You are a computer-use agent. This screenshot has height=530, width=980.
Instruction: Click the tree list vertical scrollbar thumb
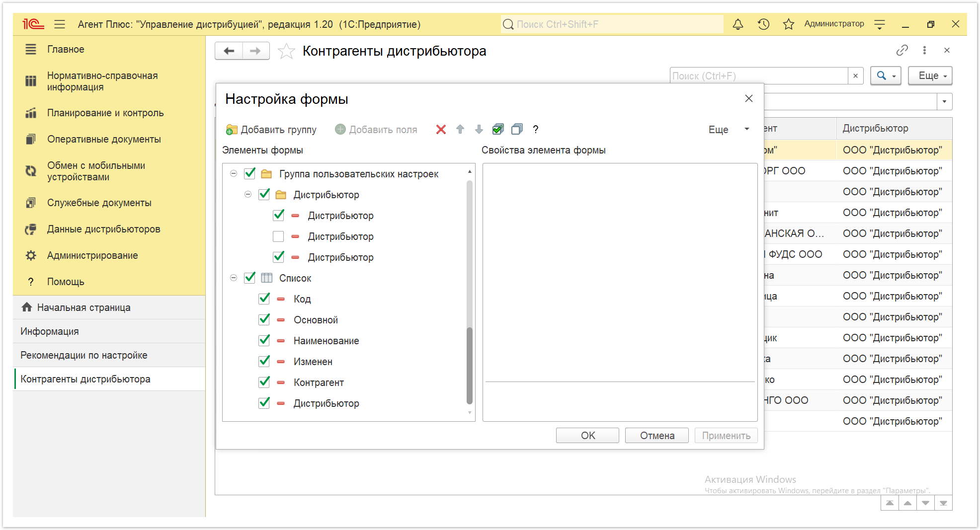[x=470, y=365]
